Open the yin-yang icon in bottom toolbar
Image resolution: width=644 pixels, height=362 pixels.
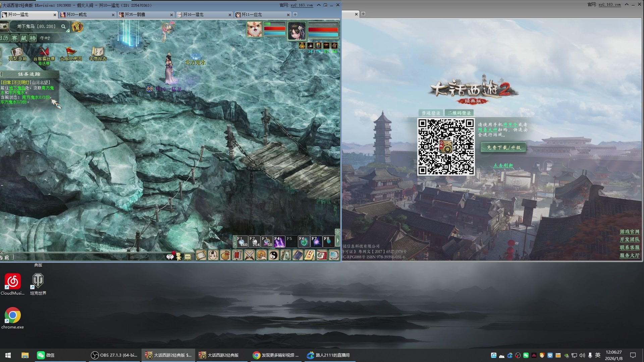274,255
